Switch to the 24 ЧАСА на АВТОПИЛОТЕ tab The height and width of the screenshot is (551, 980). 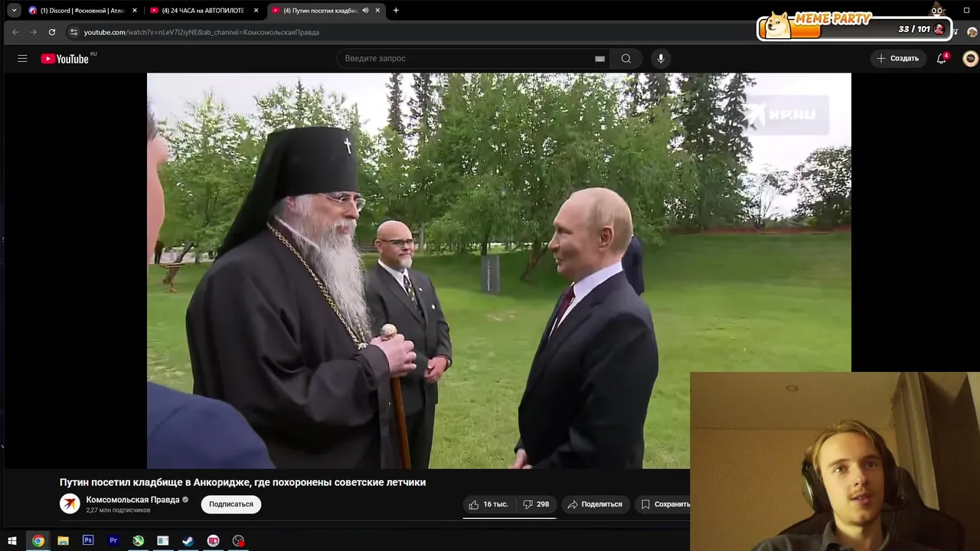tap(203, 11)
